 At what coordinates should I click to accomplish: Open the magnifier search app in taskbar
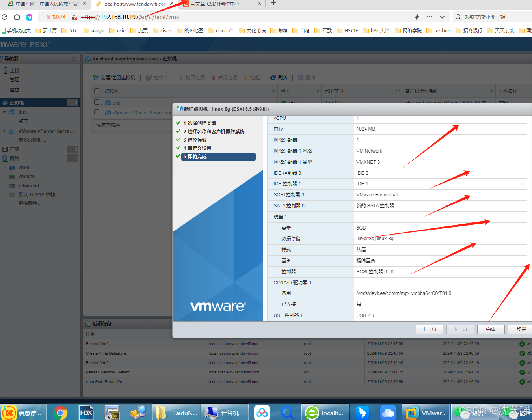coord(287,413)
